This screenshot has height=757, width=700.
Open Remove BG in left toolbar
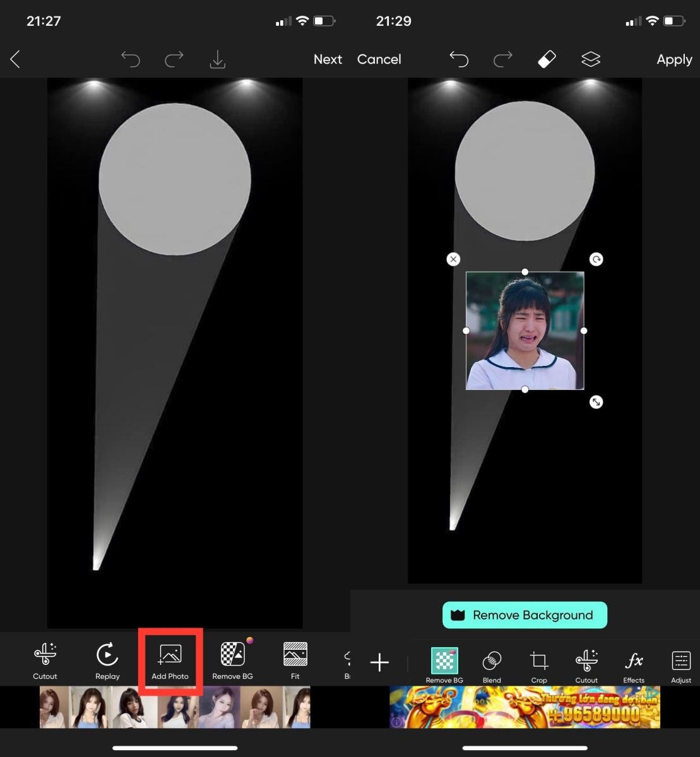point(232,660)
